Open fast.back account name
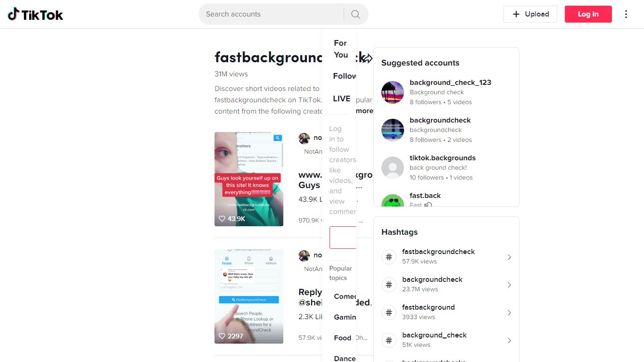Image resolution: width=644 pixels, height=362 pixels. tap(425, 196)
